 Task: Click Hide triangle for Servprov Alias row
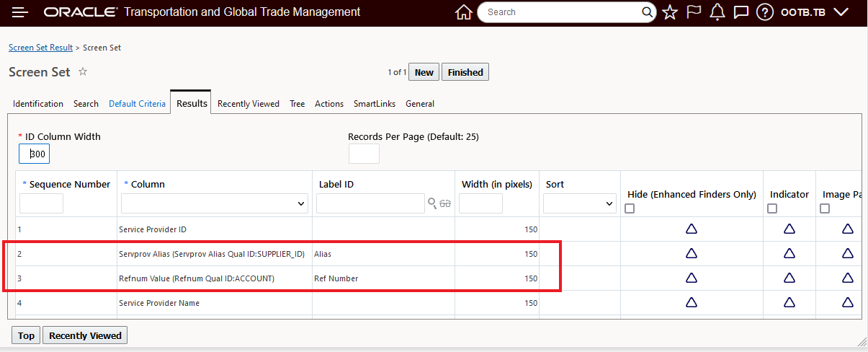tap(692, 254)
